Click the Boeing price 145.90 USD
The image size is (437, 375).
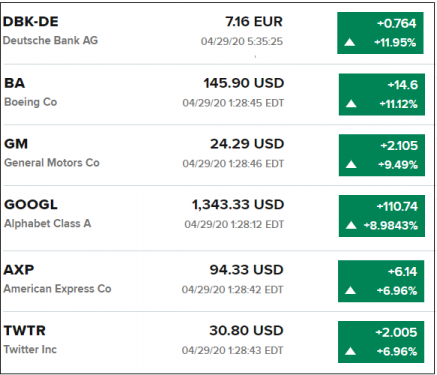(244, 83)
